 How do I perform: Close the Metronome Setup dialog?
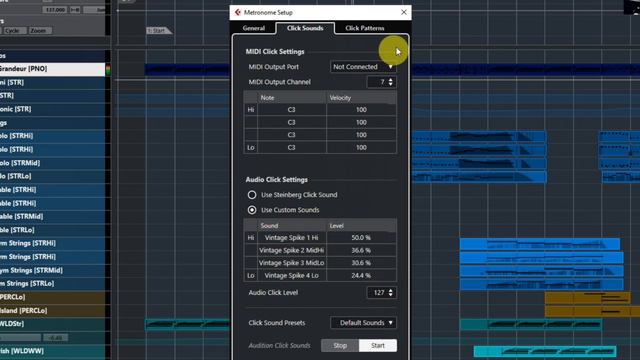(404, 12)
